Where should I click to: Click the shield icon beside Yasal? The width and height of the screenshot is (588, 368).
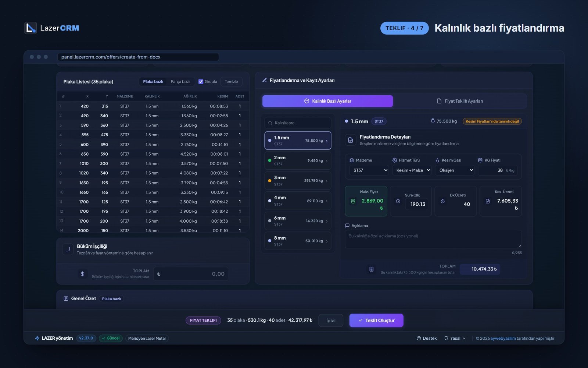(446, 338)
